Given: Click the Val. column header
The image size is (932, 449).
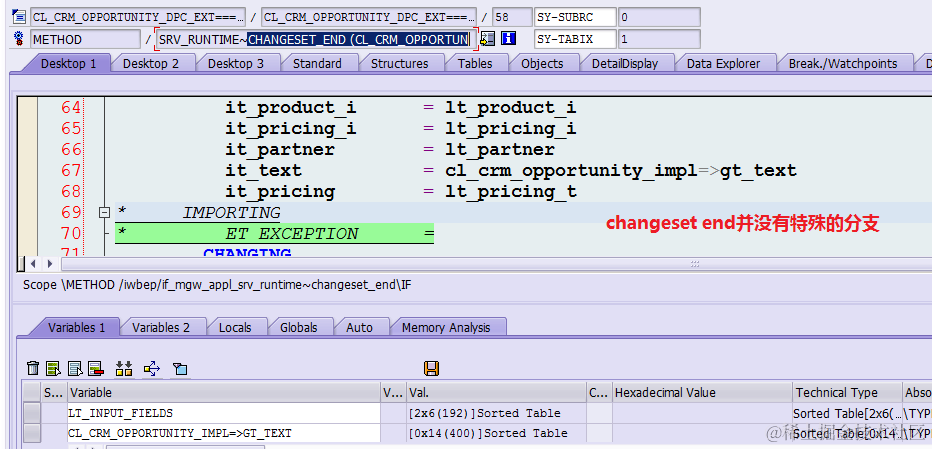Looking at the screenshot, I should 496,393.
